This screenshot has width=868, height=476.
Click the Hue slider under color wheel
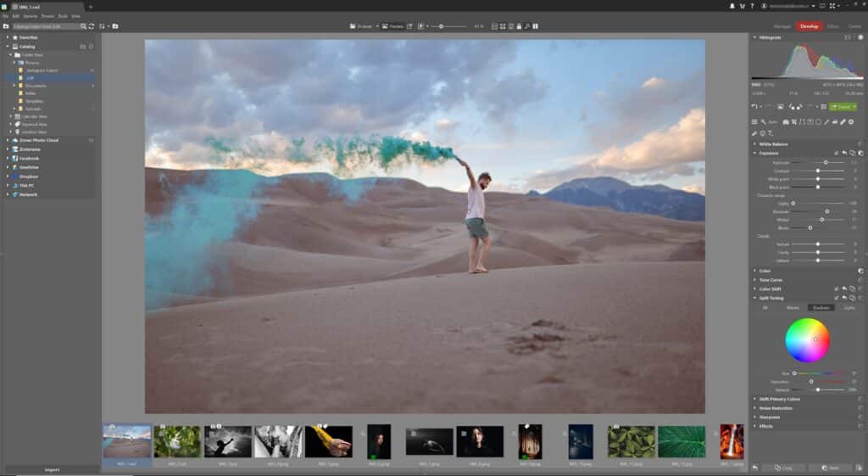pyautogui.click(x=821, y=373)
